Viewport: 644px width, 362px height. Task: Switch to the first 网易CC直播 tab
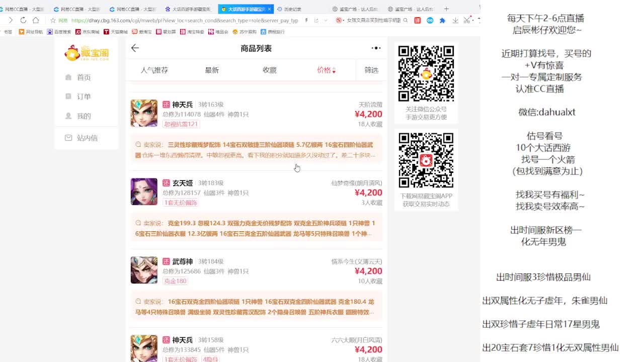click(x=24, y=9)
